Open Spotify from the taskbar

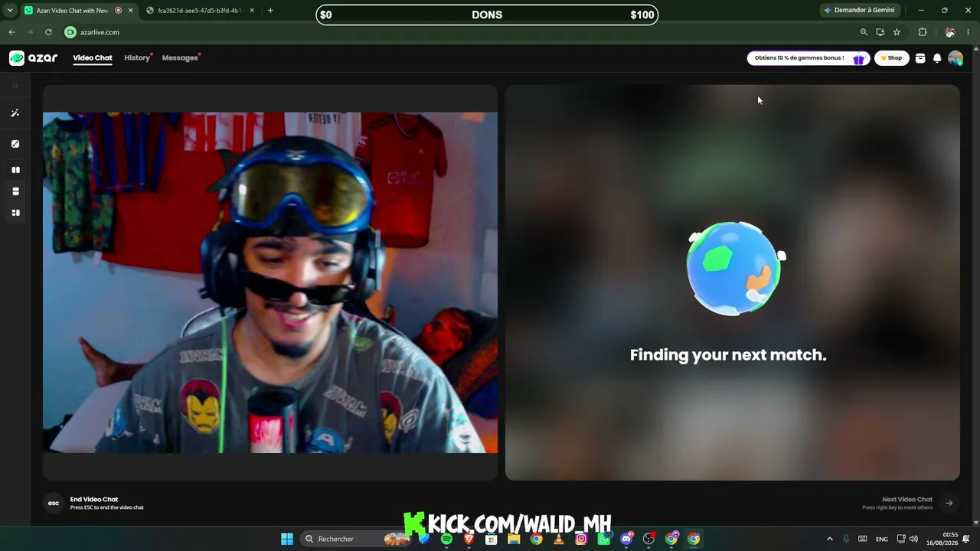coord(446,539)
